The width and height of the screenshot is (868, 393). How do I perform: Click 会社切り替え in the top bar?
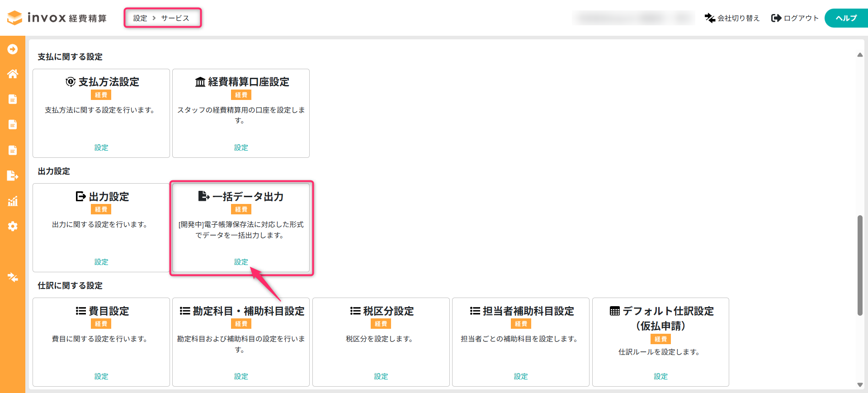point(732,18)
